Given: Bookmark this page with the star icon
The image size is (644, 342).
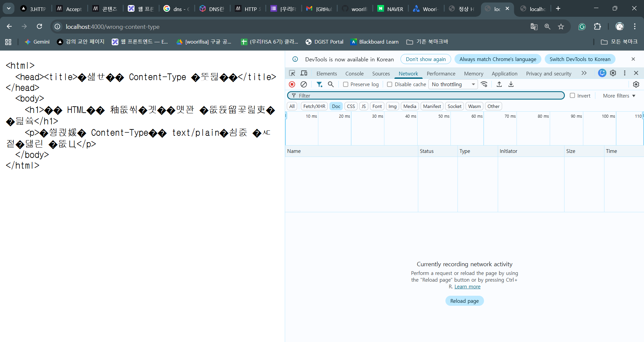Looking at the screenshot, I should tap(561, 26).
